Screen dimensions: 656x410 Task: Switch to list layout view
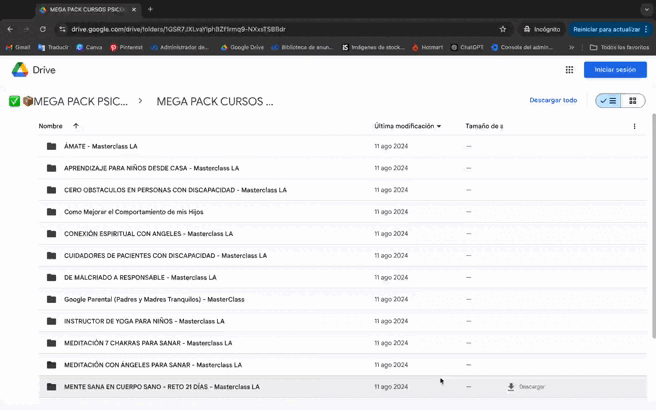(x=608, y=101)
